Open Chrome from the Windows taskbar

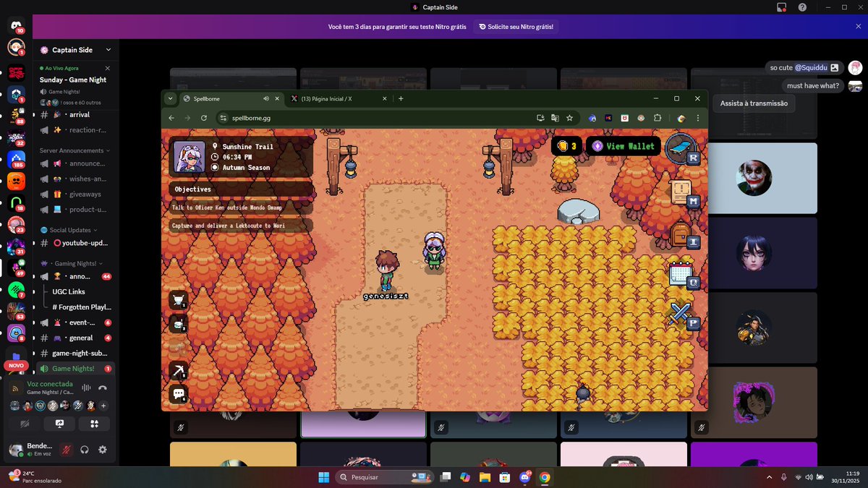pos(544,477)
